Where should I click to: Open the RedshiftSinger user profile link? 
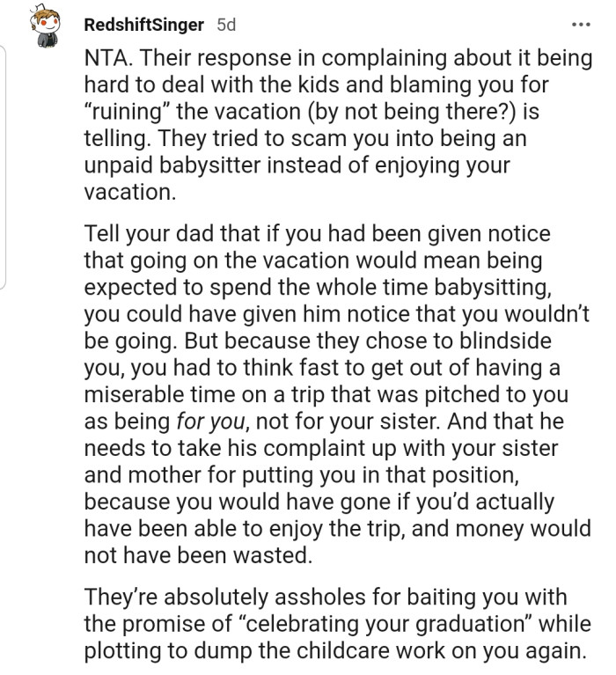click(x=145, y=26)
